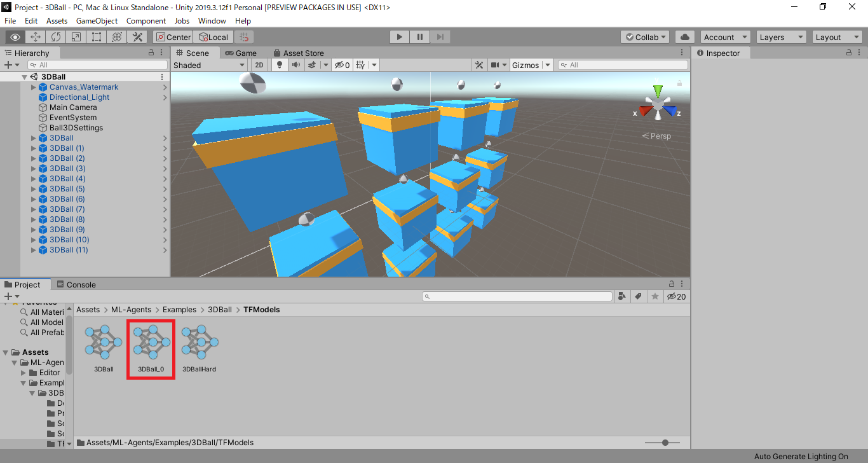Select the Scale tool

[x=76, y=37]
